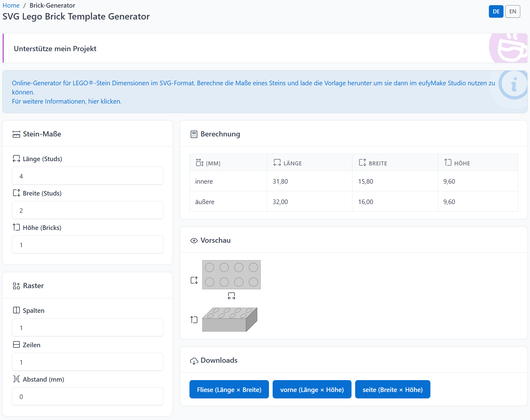Open 'Für weitere Informationen, hier klicken' link
530x420 pixels.
[67, 101]
